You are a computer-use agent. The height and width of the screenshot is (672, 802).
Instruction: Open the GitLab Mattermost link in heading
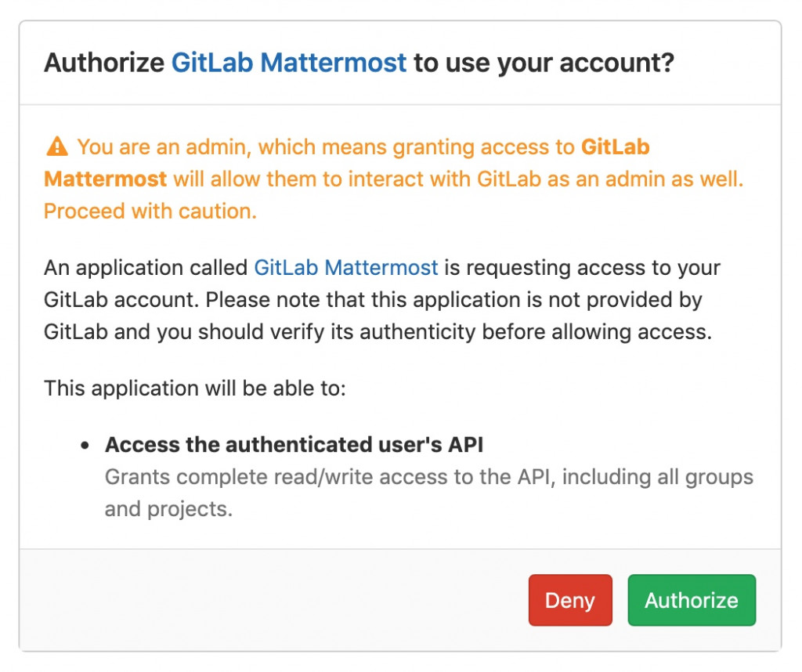[x=288, y=63]
